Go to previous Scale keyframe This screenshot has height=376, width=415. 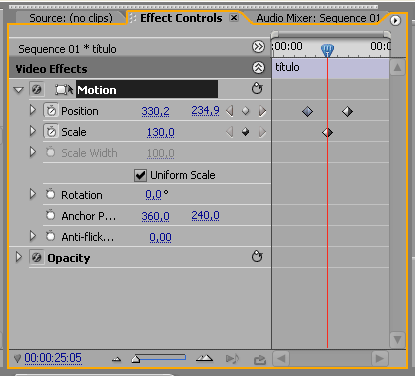(230, 132)
